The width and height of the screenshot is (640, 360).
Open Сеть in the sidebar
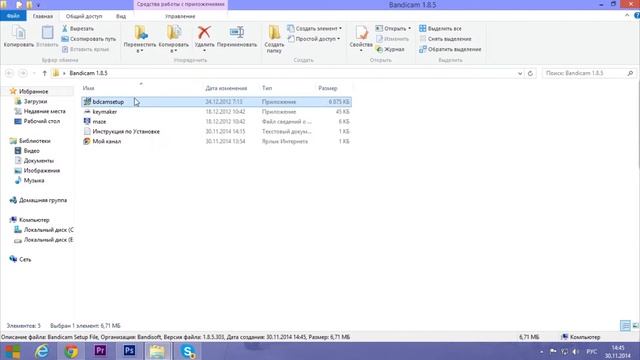click(20, 259)
